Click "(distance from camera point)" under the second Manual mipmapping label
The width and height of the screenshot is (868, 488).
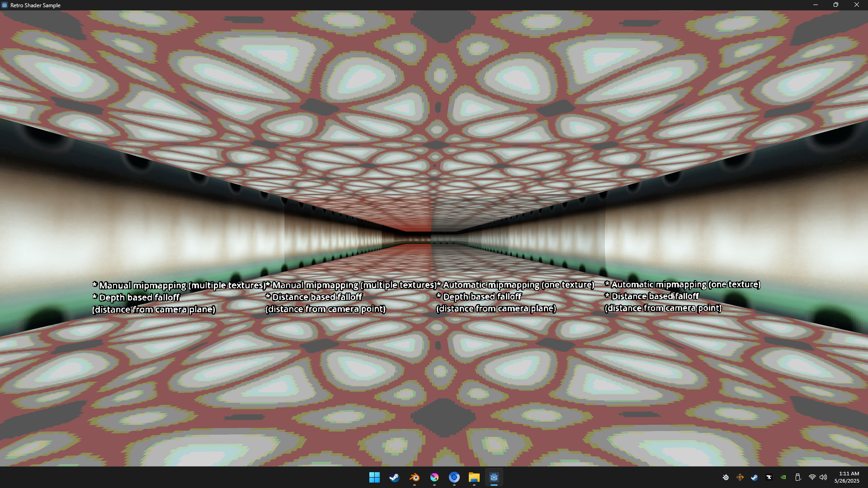[x=325, y=309]
